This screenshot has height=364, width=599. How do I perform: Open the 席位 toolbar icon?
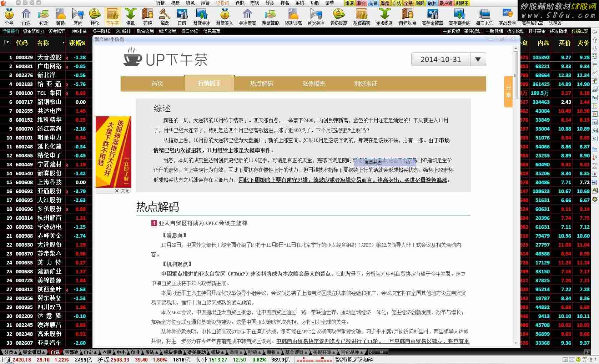(77, 17)
